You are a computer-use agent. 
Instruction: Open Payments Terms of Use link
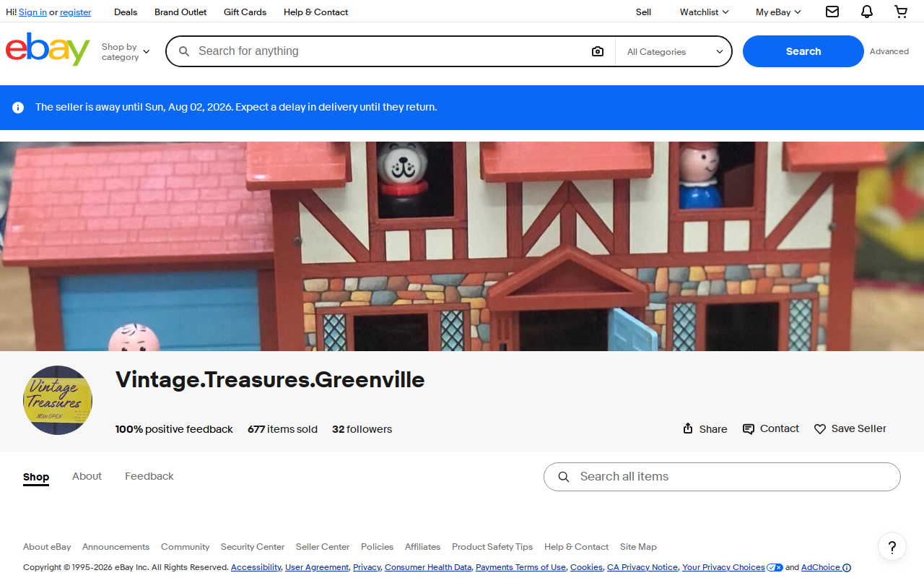click(x=520, y=568)
